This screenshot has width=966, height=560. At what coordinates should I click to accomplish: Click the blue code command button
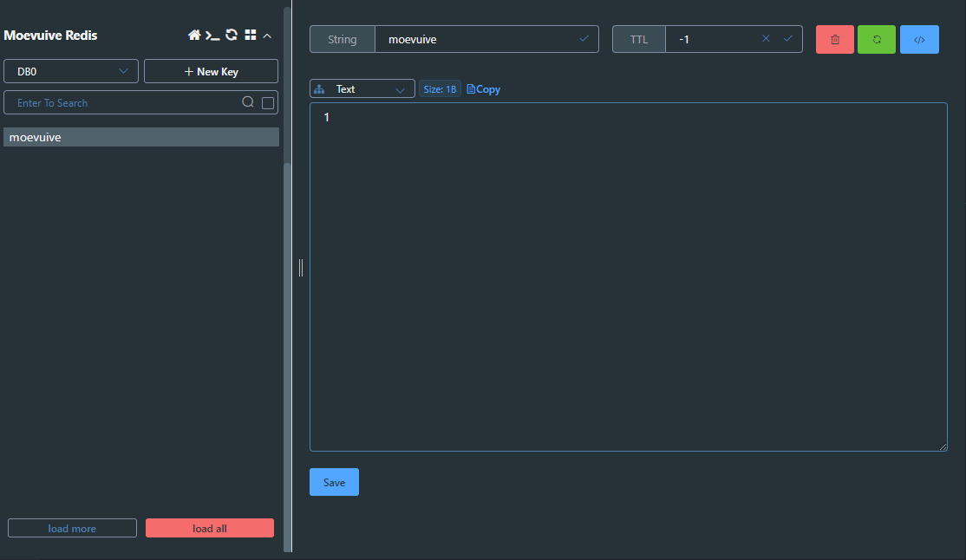[x=919, y=39]
